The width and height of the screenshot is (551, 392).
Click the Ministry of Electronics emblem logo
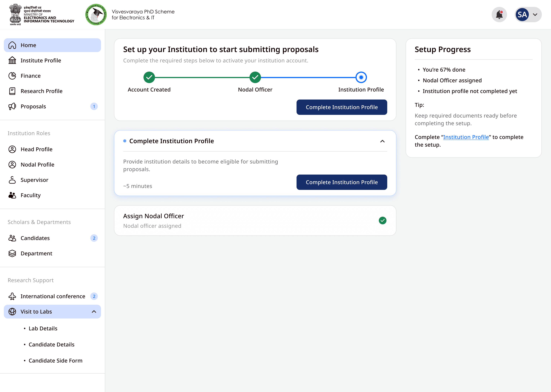pos(15,15)
